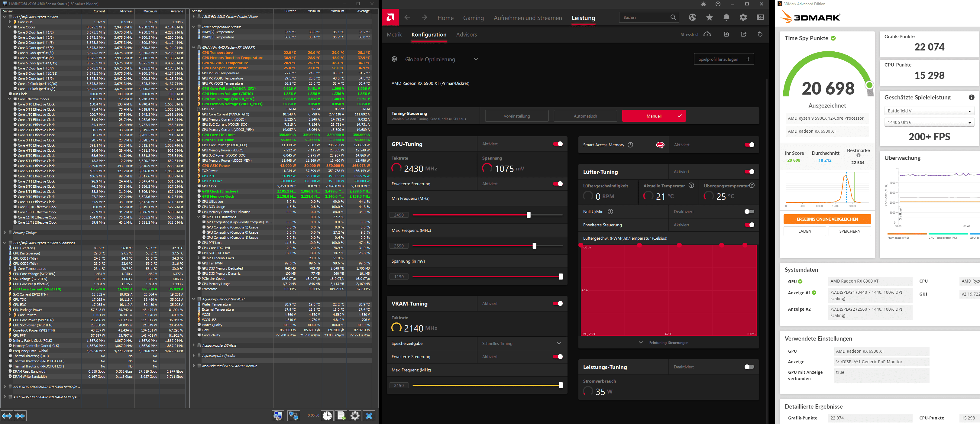
Task: Click the AMD web browser globe icon
Action: point(692,18)
